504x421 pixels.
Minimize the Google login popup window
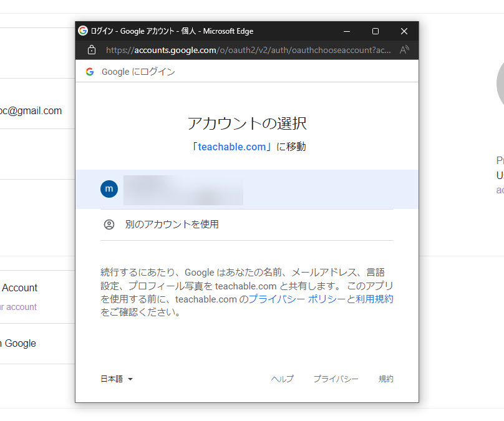pos(347,31)
